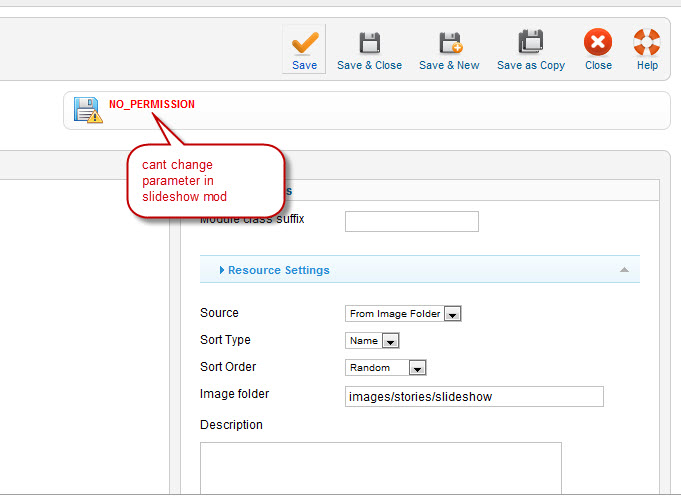Screen dimensions: 681x496
Task: Choose the Save & New toolbar icon
Action: tap(449, 43)
